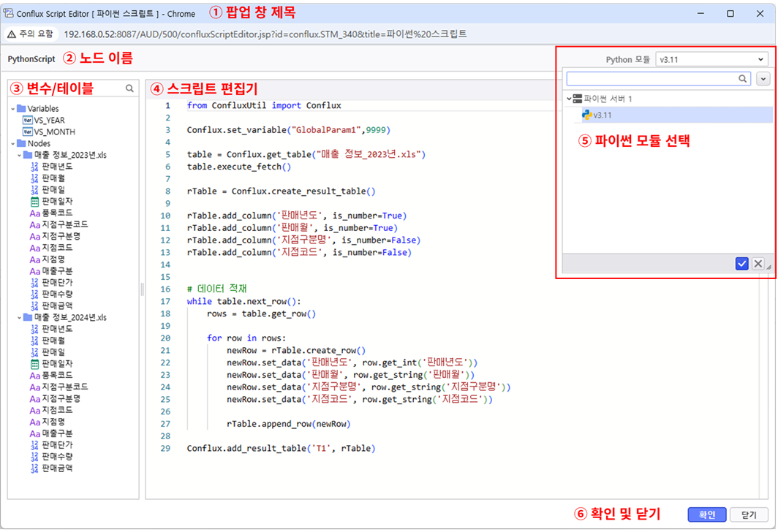Click the 주의 요함 security warning icon
The height and width of the screenshot is (532, 778).
point(14,34)
